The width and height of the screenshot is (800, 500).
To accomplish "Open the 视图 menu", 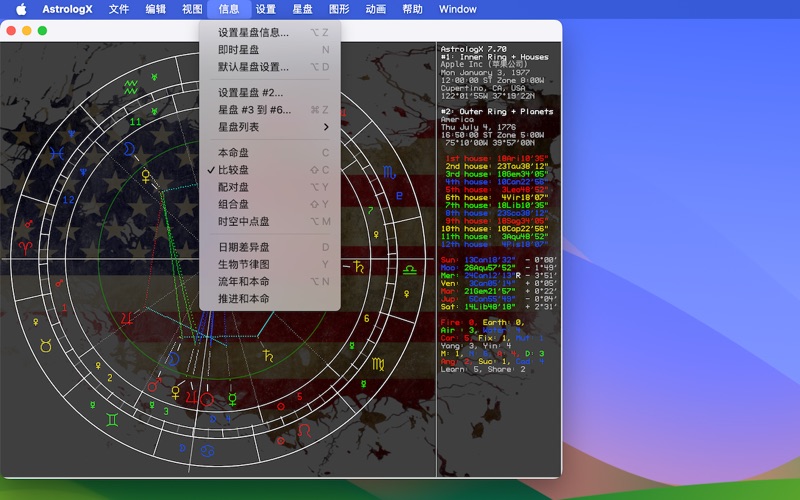I will 192,9.
